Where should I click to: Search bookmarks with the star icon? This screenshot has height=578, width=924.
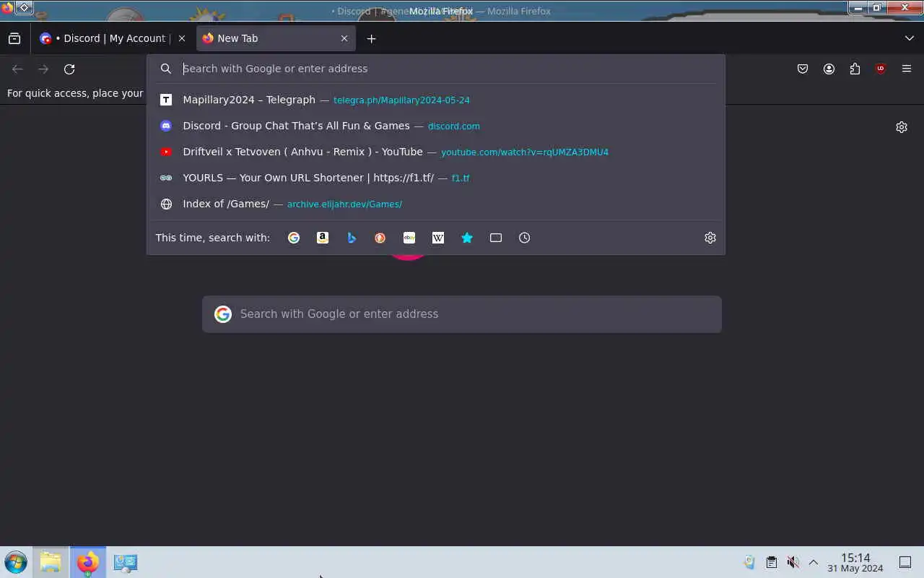click(467, 238)
